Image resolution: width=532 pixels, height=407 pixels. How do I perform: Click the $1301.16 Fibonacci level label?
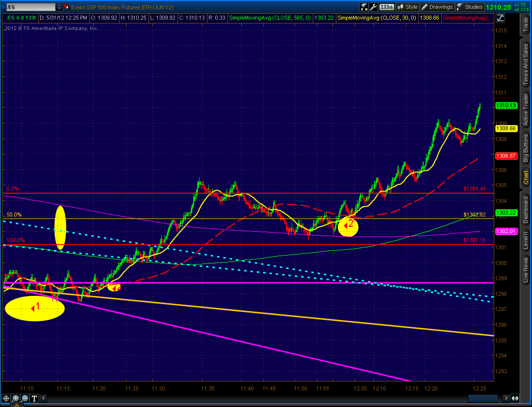pos(475,240)
